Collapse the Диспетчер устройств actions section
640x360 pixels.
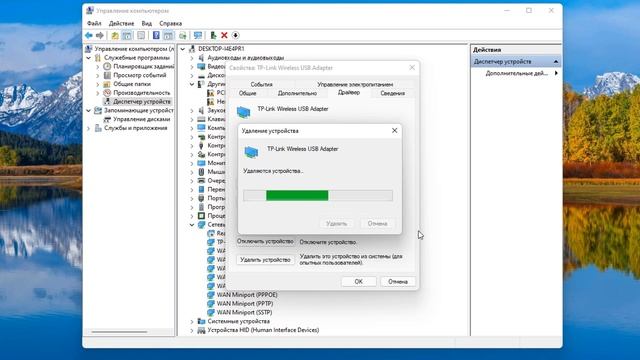(x=556, y=62)
